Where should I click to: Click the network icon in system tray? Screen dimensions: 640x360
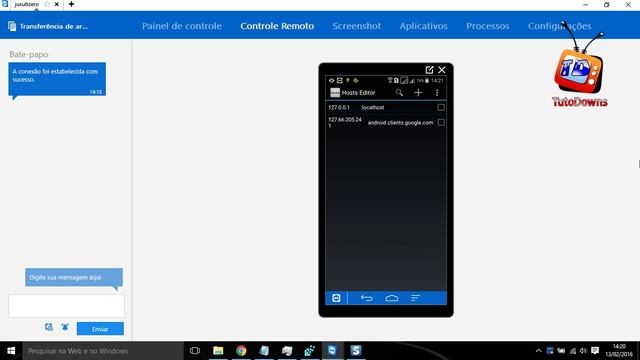[573, 351]
